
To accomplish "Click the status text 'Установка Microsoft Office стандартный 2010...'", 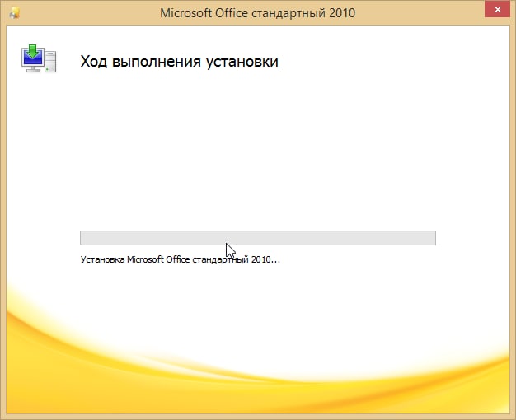I will (x=181, y=259).
